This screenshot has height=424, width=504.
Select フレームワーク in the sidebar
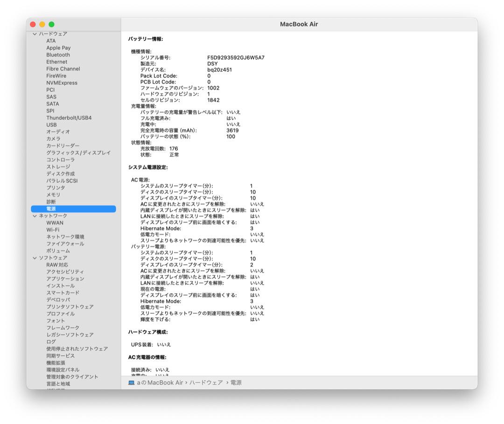pyautogui.click(x=63, y=328)
